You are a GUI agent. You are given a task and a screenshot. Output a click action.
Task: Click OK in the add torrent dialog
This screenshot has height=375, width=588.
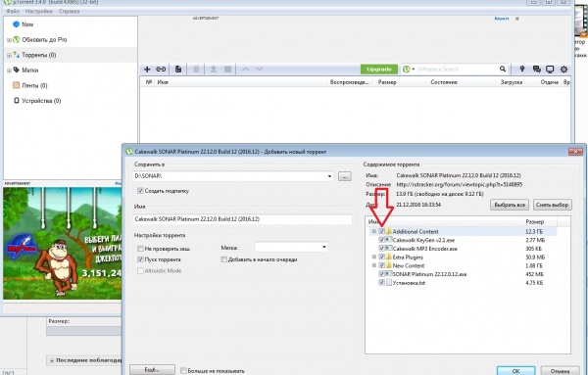pos(516,371)
